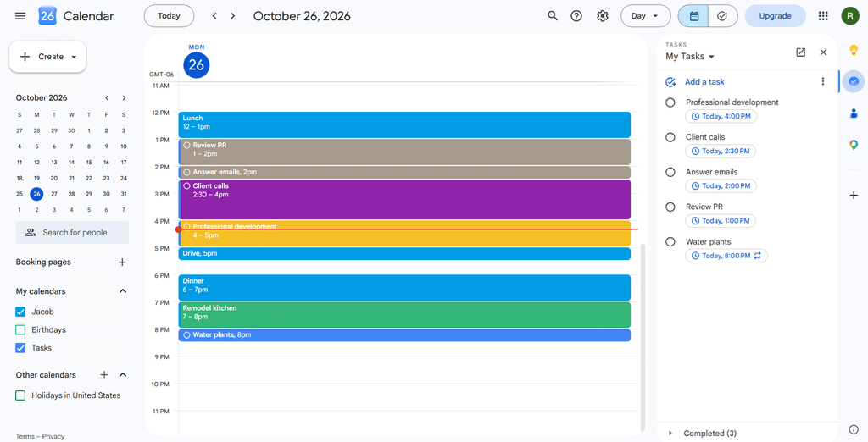The height and width of the screenshot is (442, 868).
Task: Open the search magnifier icon
Action: coord(553,16)
